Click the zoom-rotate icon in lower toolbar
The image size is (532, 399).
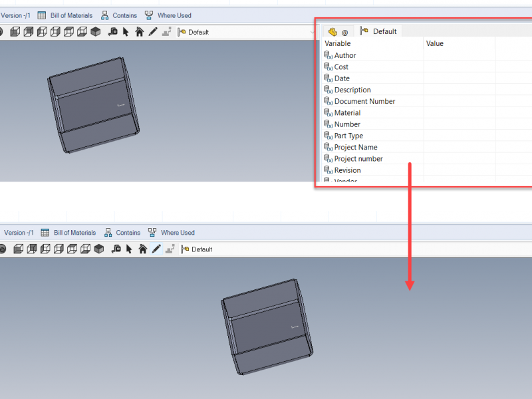[116, 249]
